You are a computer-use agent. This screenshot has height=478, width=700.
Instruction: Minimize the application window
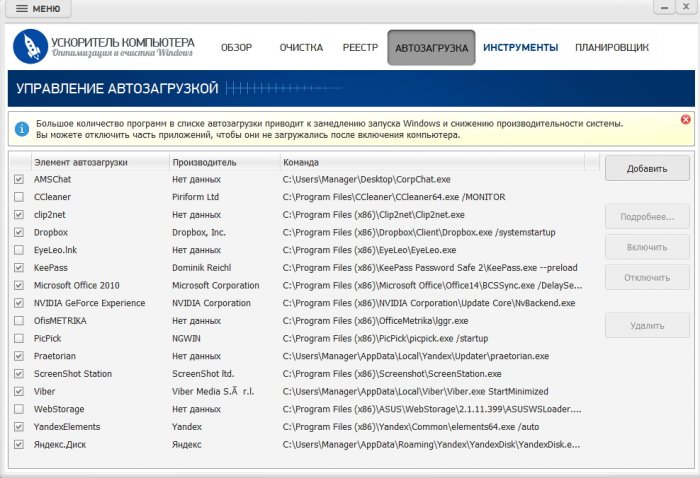point(664,7)
